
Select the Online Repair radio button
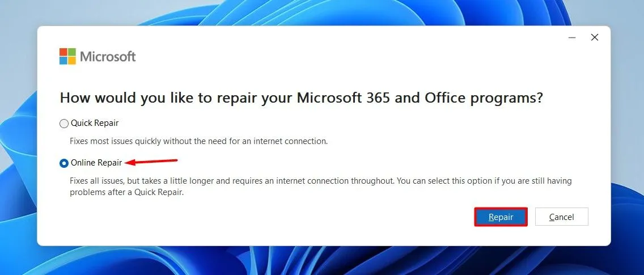[x=64, y=163]
